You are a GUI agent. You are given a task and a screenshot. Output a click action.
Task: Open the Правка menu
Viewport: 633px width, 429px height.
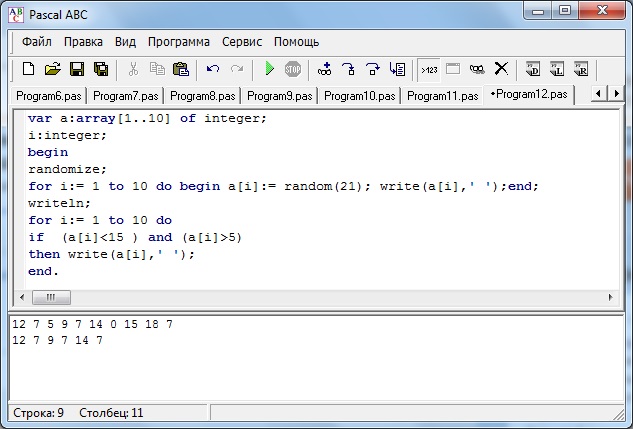pyautogui.click(x=83, y=42)
